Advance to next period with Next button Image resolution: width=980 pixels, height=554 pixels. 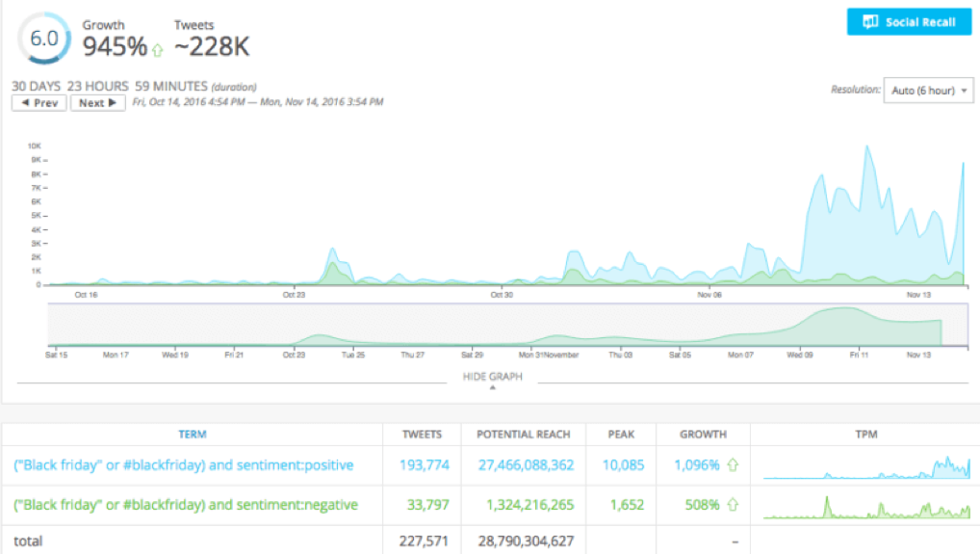pos(97,103)
